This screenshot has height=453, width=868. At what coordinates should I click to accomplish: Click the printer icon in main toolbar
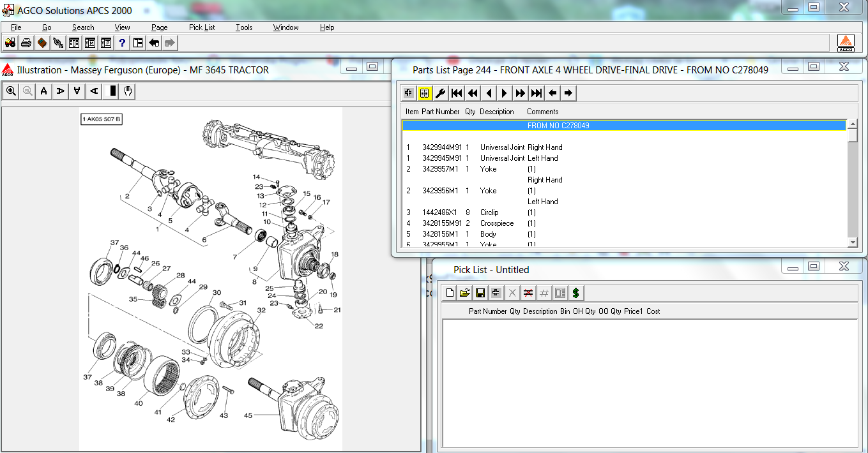[x=26, y=43]
